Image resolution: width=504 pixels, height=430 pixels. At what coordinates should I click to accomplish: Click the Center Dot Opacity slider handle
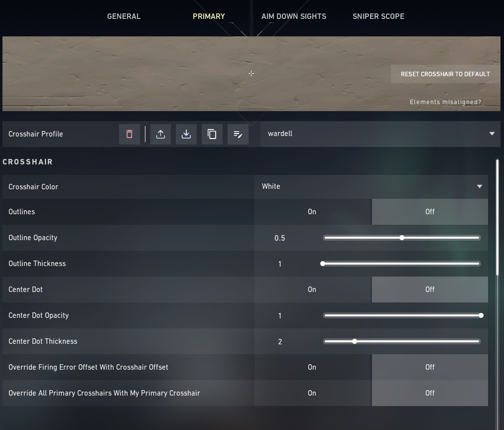(x=481, y=315)
